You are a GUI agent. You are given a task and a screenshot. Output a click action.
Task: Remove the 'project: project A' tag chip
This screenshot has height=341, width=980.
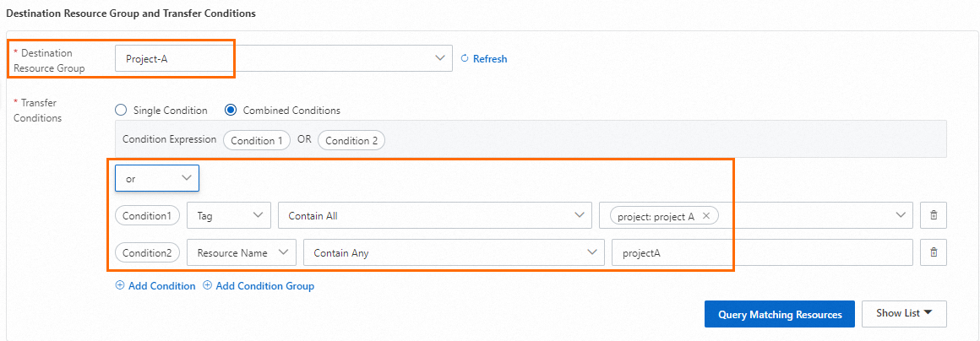pos(706,216)
